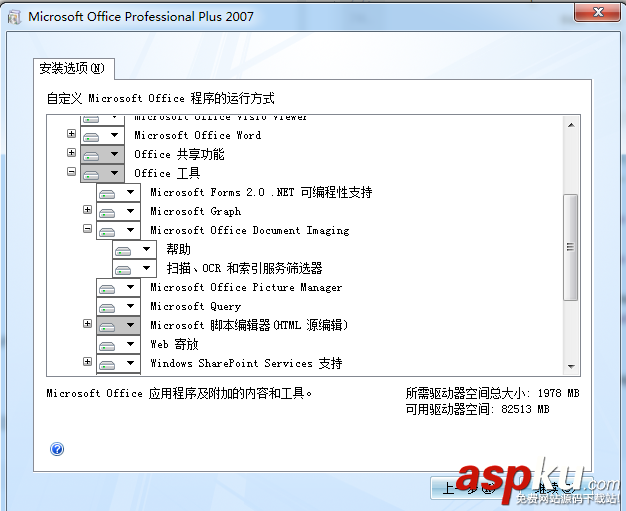Expand the Office 共享功能 node
The height and width of the screenshot is (511, 626).
tap(71, 153)
